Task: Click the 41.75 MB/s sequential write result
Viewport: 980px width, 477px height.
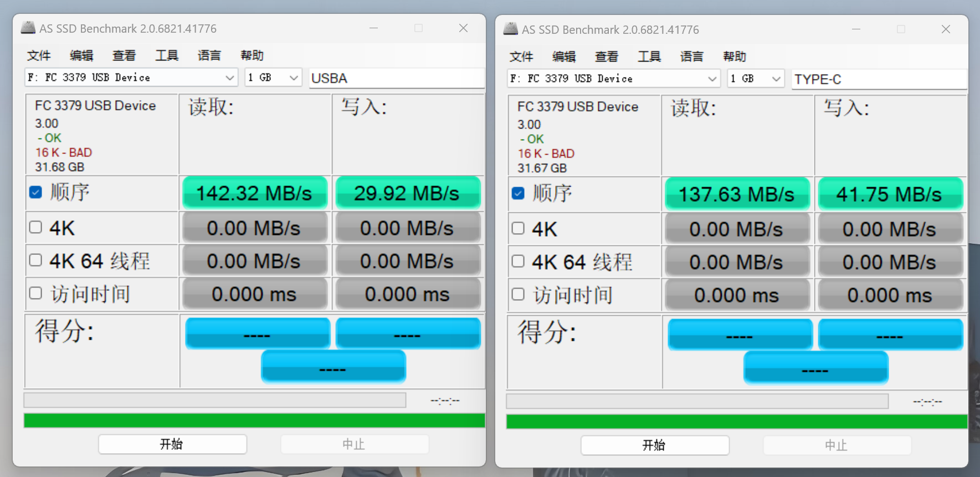Action: tap(890, 194)
